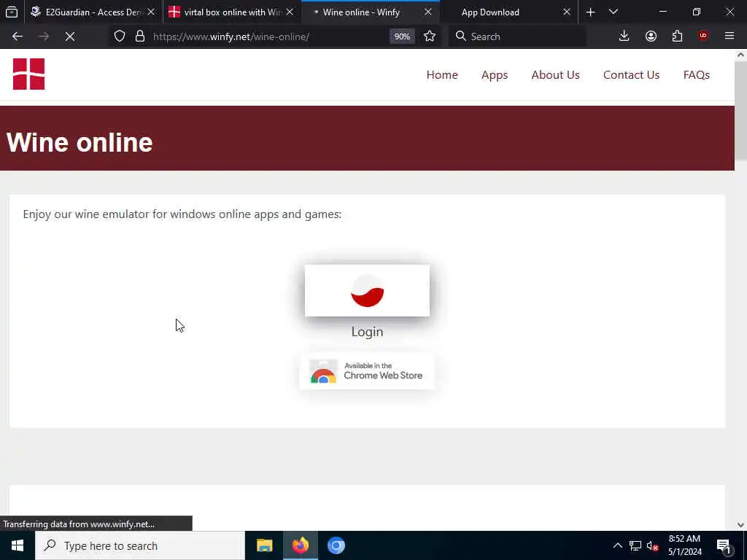Screen dimensions: 747x560
Task: Open the About Us navigation link
Action: coord(555,75)
